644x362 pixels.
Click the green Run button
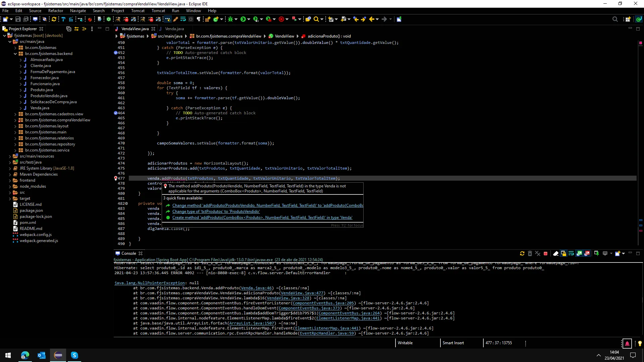[243, 19]
